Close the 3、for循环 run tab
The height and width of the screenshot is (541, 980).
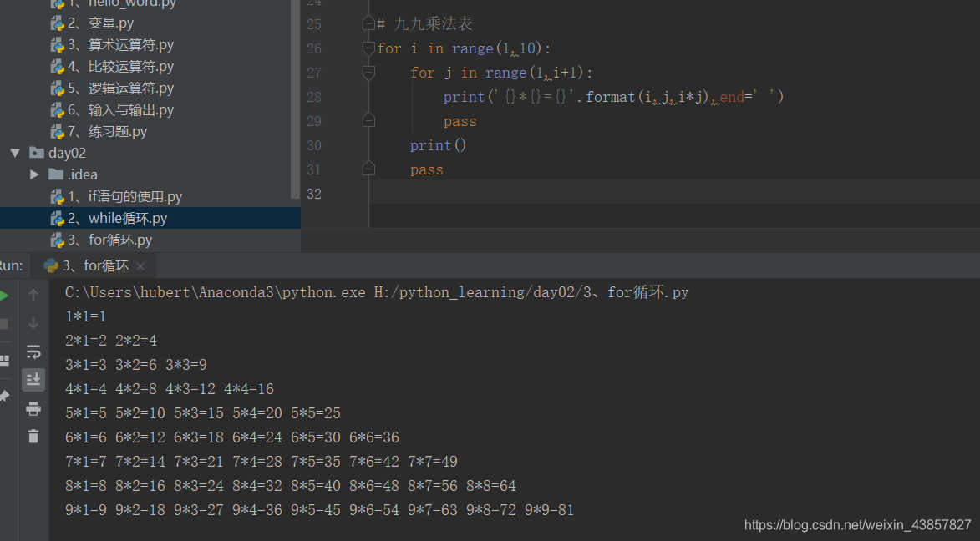coord(140,266)
